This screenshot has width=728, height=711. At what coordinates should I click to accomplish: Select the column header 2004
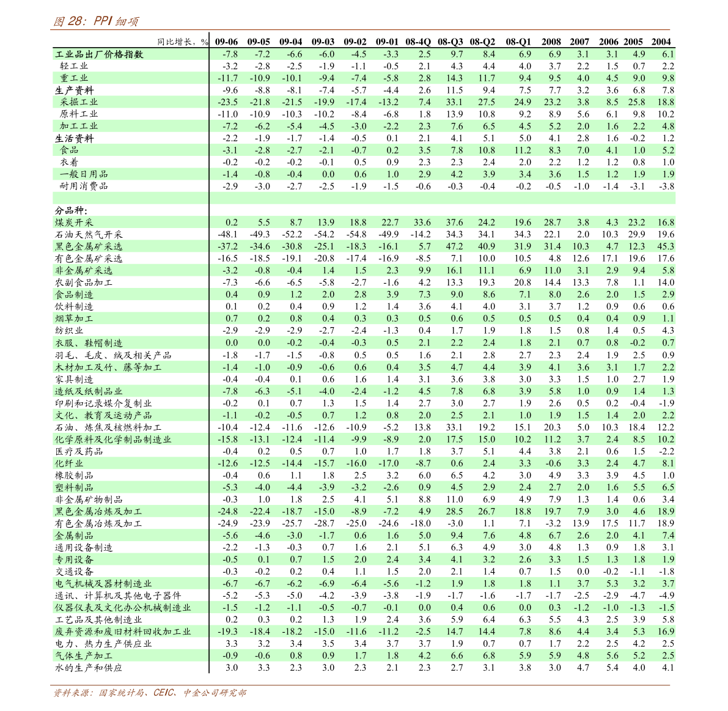661,42
